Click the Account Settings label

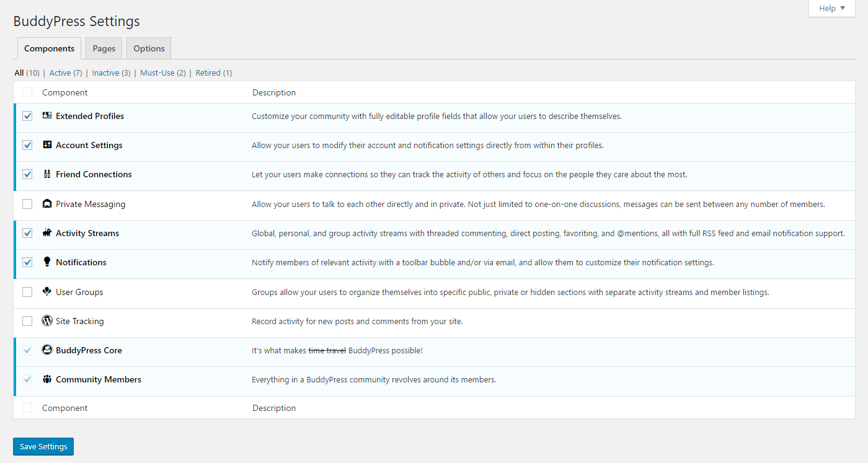[89, 145]
